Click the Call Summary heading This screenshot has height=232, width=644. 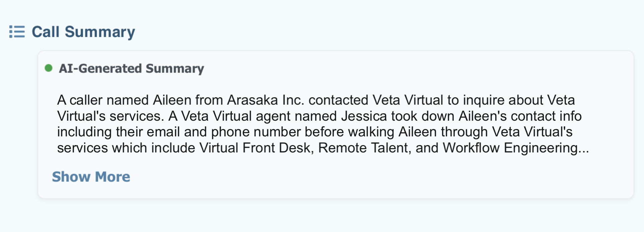(x=83, y=32)
